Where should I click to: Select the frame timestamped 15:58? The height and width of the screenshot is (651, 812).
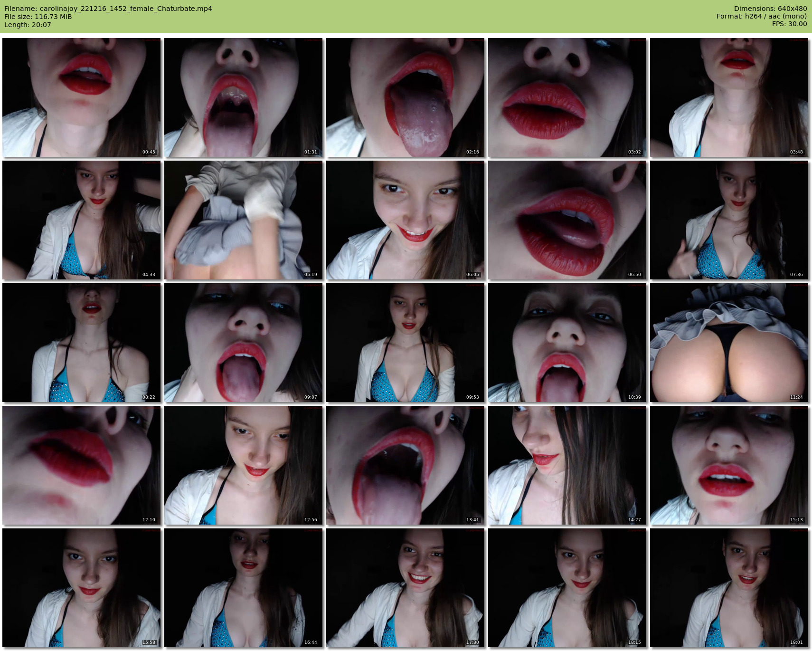coord(81,588)
